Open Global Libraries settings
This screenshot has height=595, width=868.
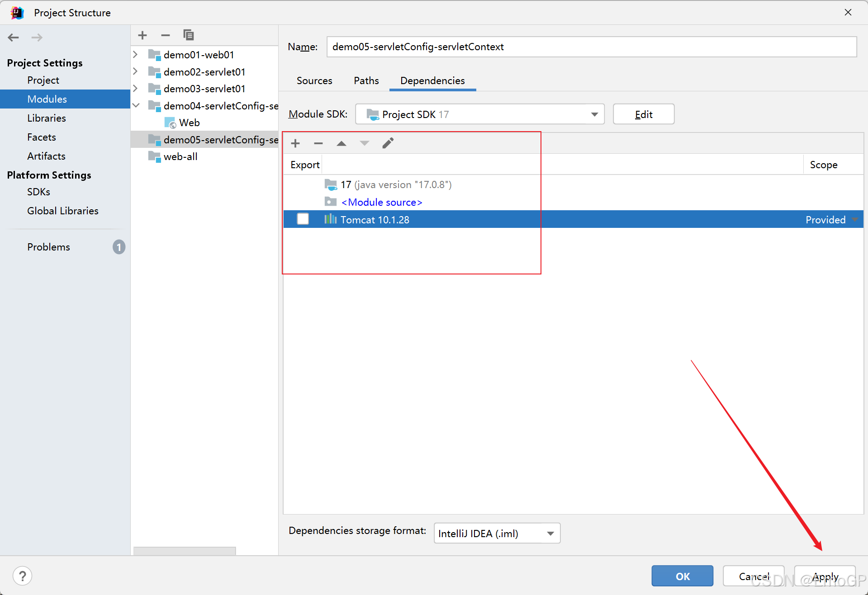pyautogui.click(x=62, y=211)
